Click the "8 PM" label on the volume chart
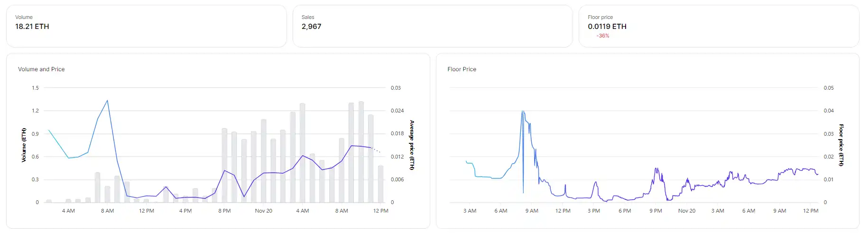Screen dimensions: 868x234 224,211
